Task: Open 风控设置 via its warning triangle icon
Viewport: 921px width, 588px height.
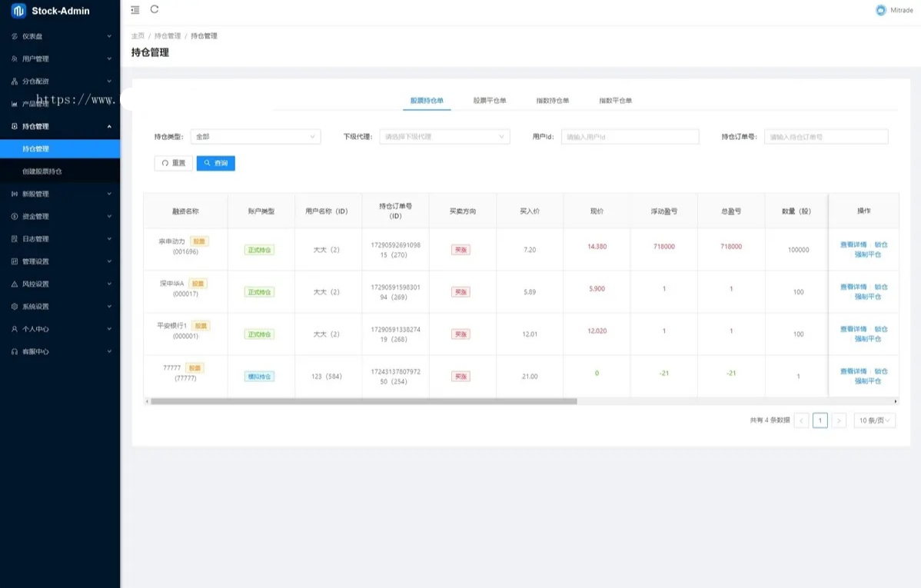Action: coord(15,284)
